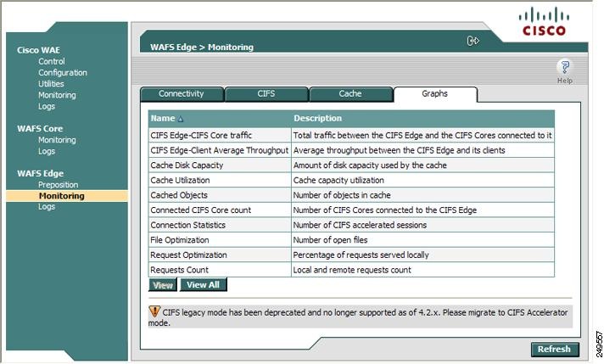Open Control under Cisco WAE
604x364 pixels.
click(x=52, y=61)
